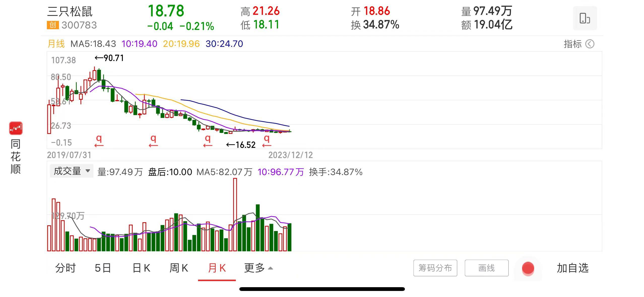Tap the stock code 300783
Screen dimensions: 644x297
pos(79,25)
